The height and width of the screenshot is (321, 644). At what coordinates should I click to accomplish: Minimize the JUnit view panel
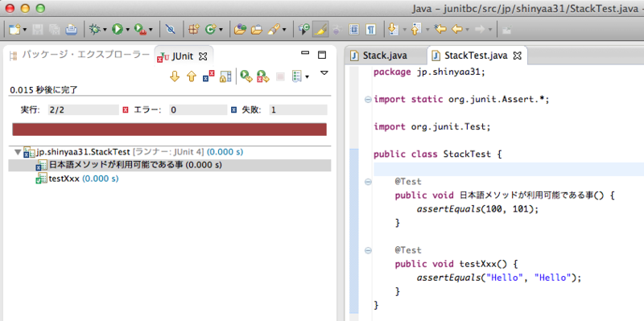[x=305, y=53]
